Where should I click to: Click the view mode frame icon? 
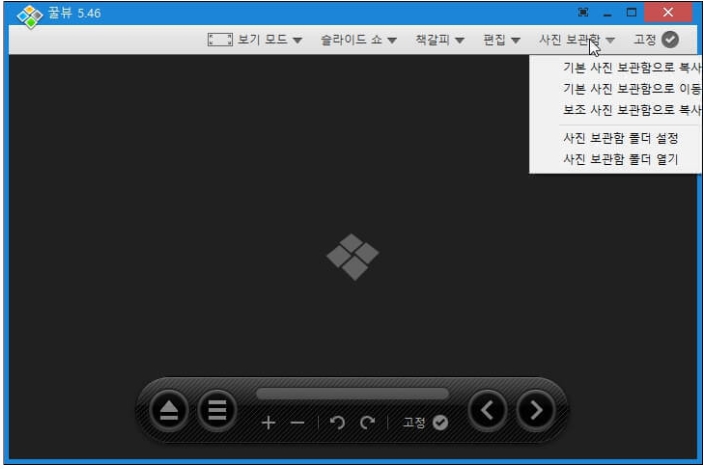220,40
